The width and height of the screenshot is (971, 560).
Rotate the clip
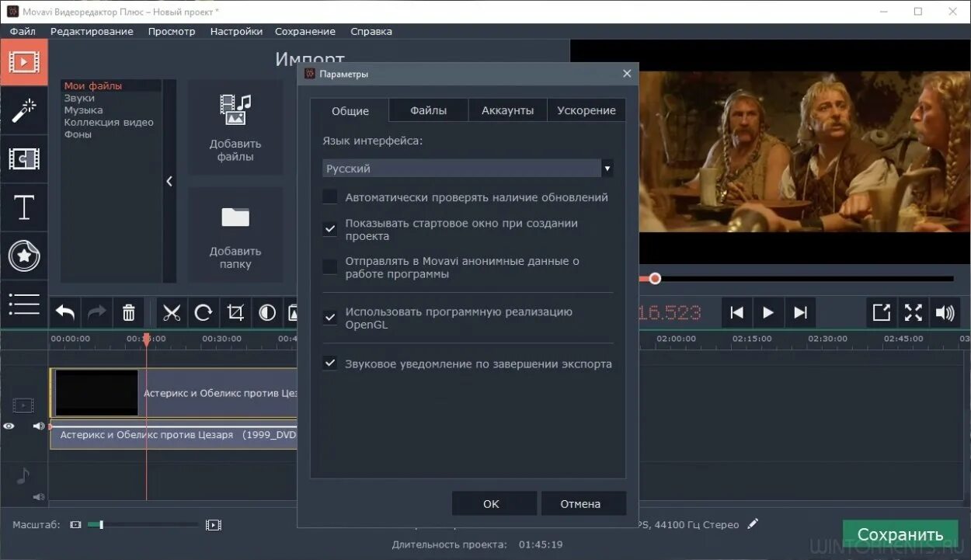[204, 313]
